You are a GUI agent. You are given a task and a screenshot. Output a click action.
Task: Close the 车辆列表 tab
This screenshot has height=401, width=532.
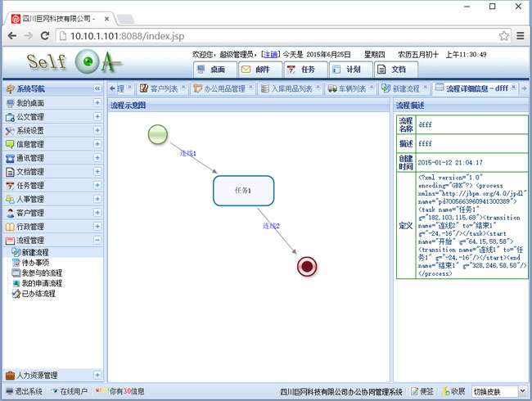click(x=372, y=88)
